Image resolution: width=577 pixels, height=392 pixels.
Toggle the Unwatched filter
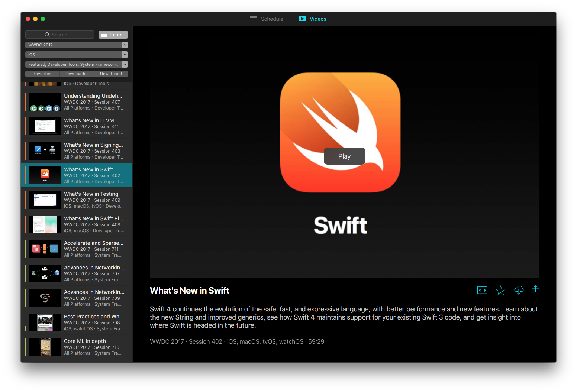(x=111, y=74)
